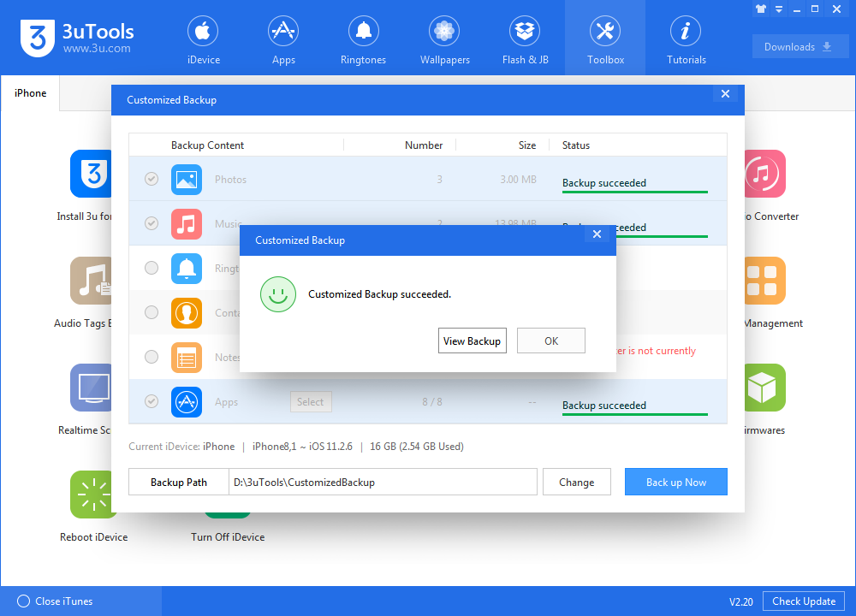This screenshot has width=856, height=616.
Task: Close the Customized Backup window
Action: click(x=725, y=94)
